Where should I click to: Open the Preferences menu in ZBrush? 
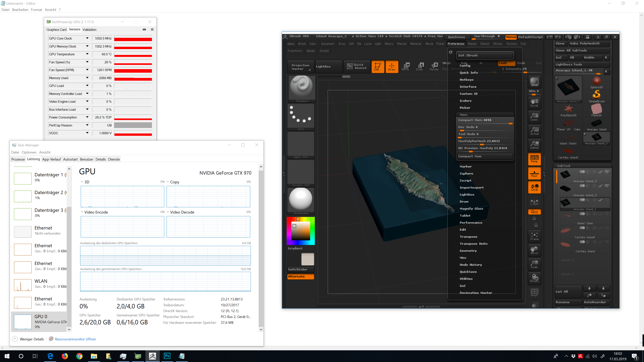tap(456, 44)
